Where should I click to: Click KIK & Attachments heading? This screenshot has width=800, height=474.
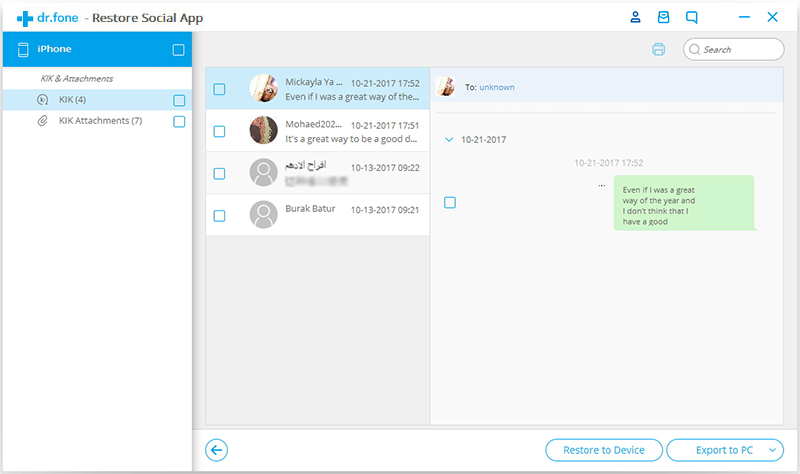point(77,79)
